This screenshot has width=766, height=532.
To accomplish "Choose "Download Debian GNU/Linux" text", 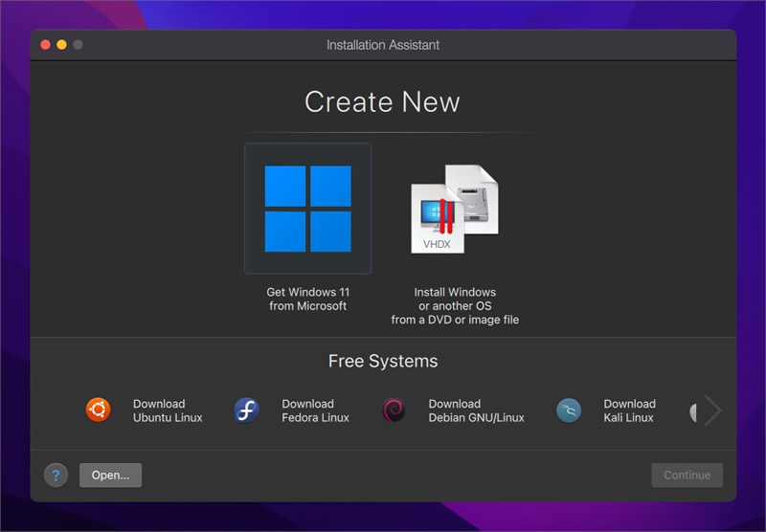I will [476, 410].
